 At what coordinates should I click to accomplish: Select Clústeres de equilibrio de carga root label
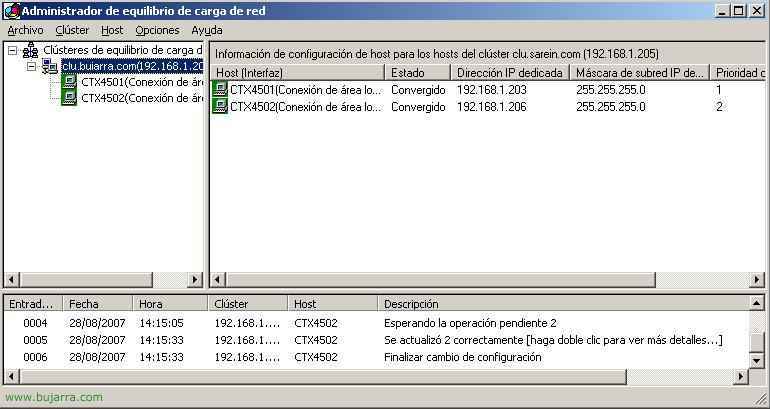[x=123, y=50]
